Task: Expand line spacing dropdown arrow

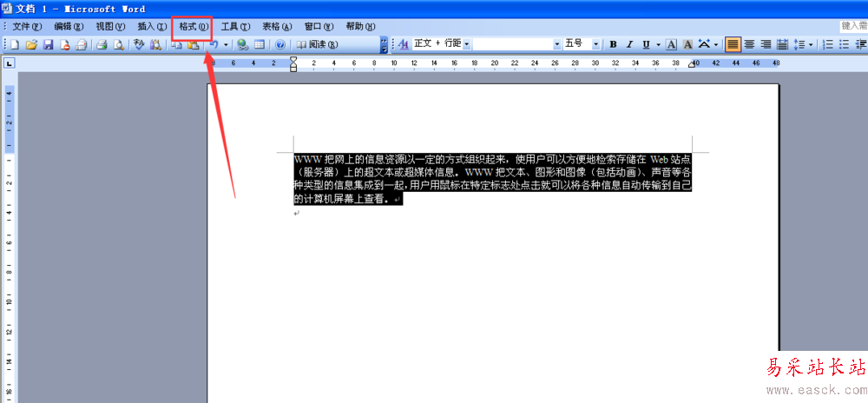Action: tap(811, 44)
